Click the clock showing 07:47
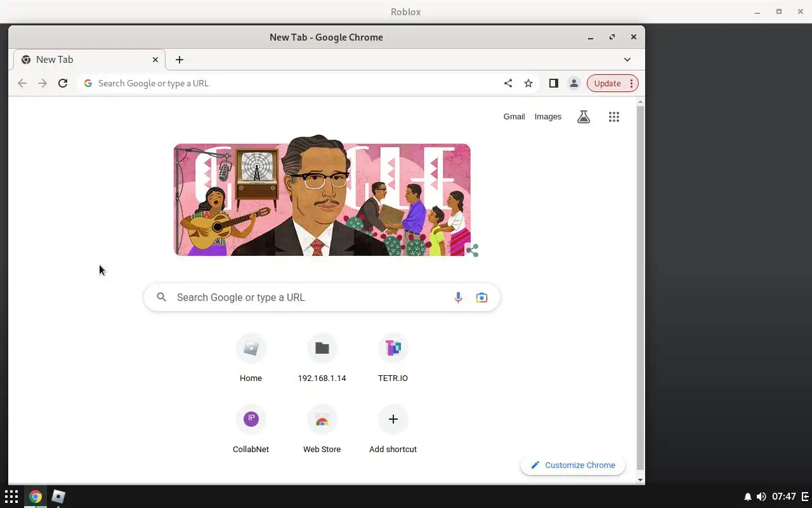The height and width of the screenshot is (508, 812). pyautogui.click(x=784, y=497)
